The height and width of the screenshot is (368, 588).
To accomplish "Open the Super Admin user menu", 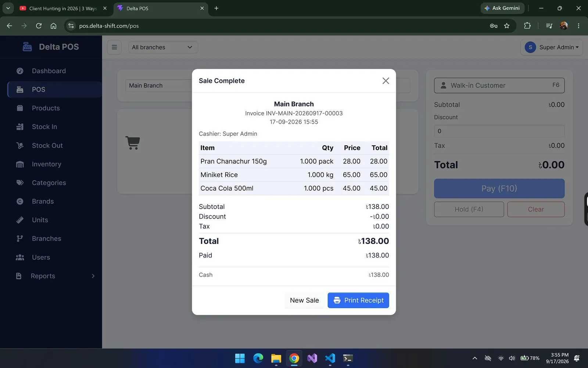I will pyautogui.click(x=551, y=47).
